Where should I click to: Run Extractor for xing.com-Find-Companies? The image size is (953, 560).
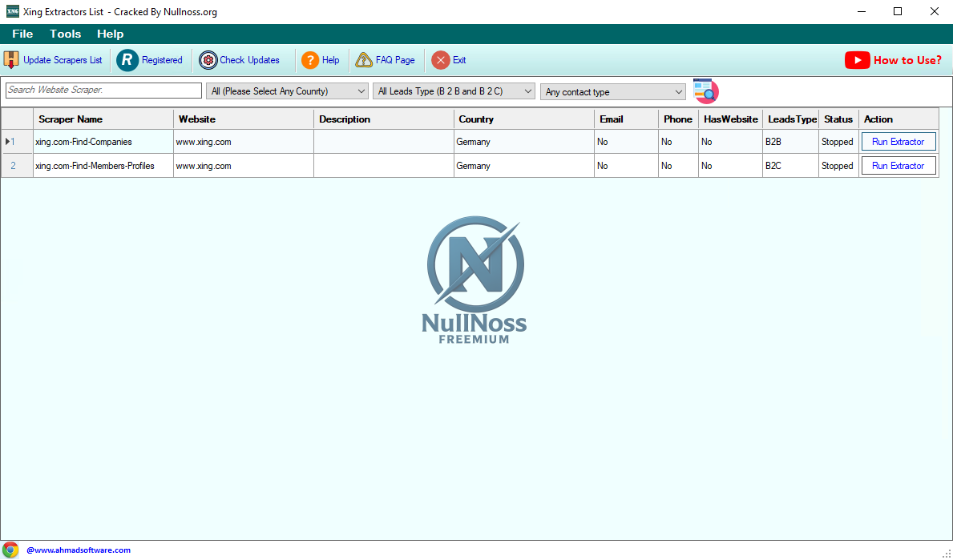click(x=898, y=142)
